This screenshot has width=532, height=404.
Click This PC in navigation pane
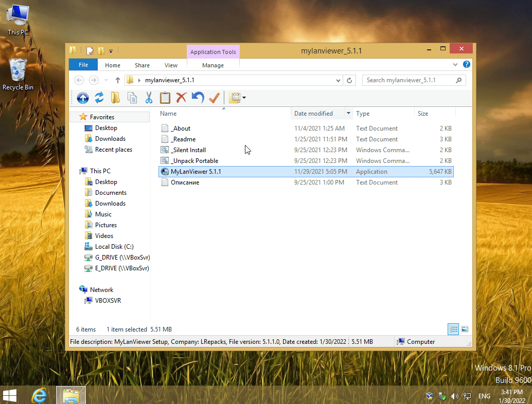point(100,171)
